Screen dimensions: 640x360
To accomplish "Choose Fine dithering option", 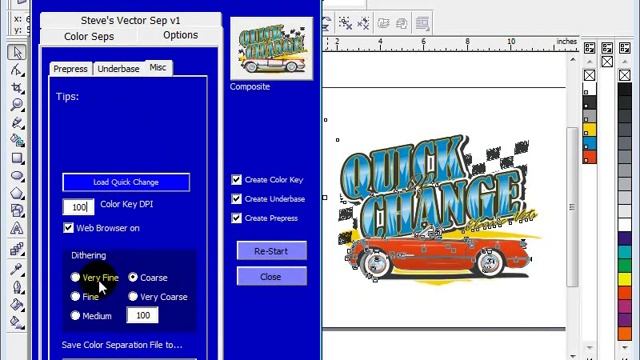I will (75, 296).
